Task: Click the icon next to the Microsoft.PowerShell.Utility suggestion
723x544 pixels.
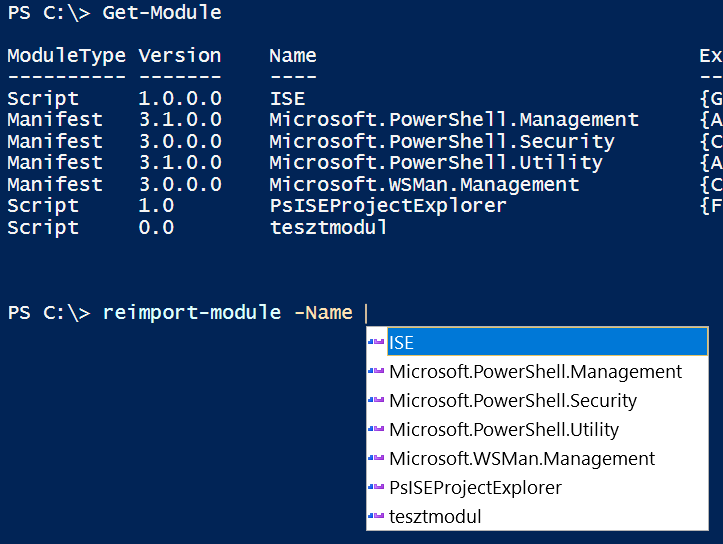Action: 377,429
